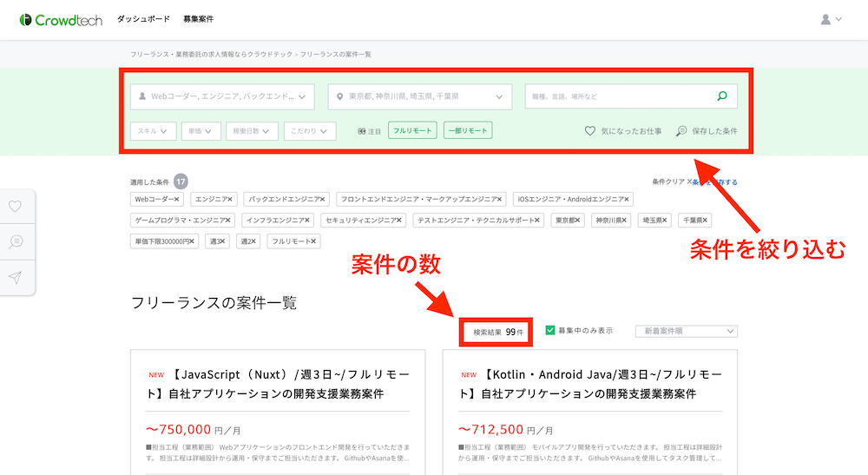Toggle the 募集中のみ表示 checkbox
The height and width of the screenshot is (475, 868).
(550, 331)
